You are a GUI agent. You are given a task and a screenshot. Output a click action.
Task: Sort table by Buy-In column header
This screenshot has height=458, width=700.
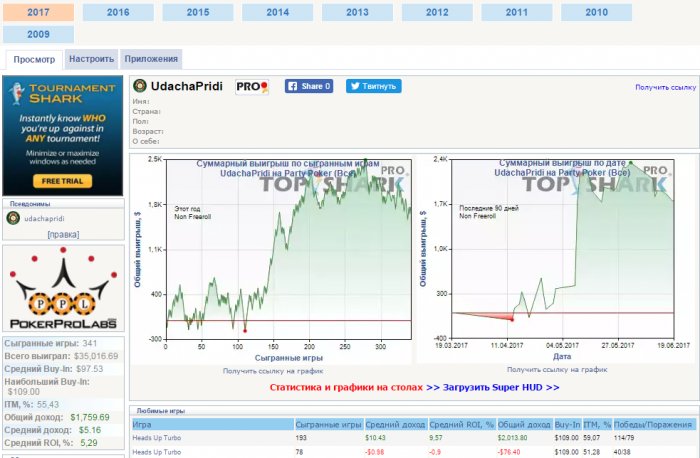point(567,425)
